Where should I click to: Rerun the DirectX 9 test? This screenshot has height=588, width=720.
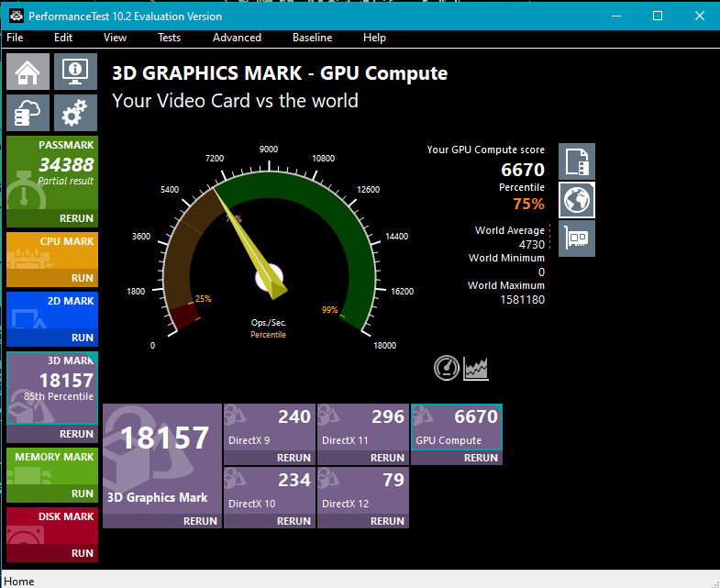click(270, 458)
